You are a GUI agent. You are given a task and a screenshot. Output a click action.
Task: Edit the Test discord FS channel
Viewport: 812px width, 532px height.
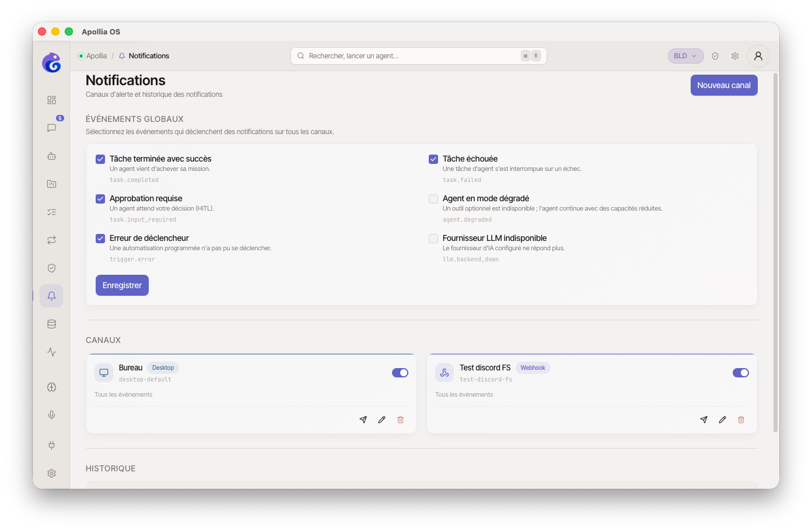[x=722, y=419]
